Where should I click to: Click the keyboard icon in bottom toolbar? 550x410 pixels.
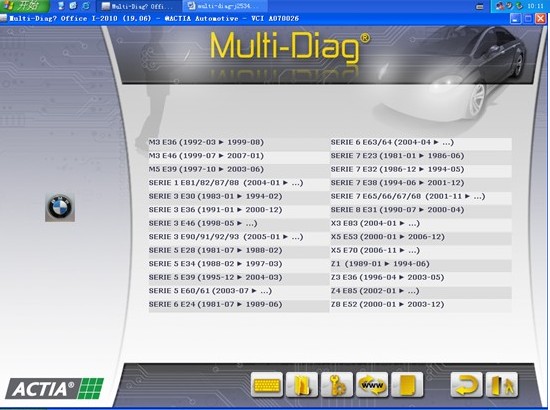(267, 385)
